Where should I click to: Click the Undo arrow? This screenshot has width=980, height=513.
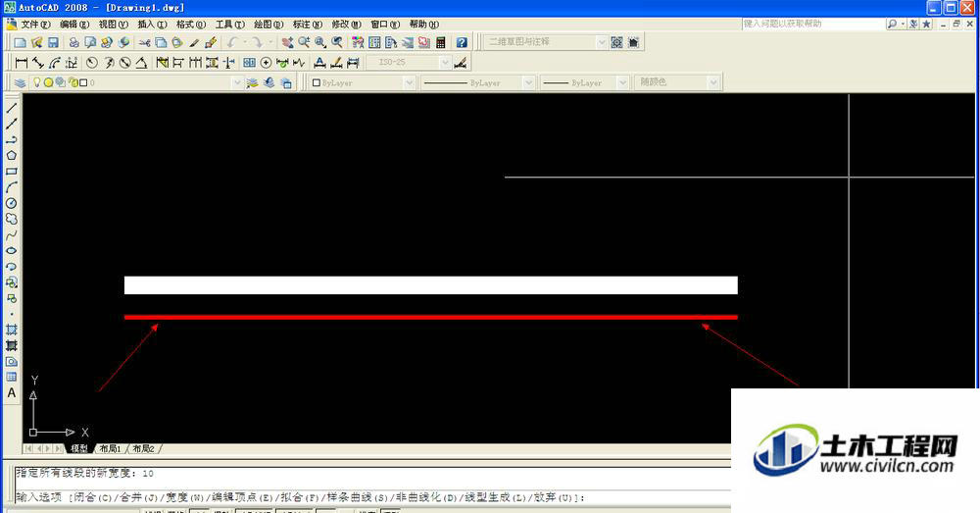232,42
